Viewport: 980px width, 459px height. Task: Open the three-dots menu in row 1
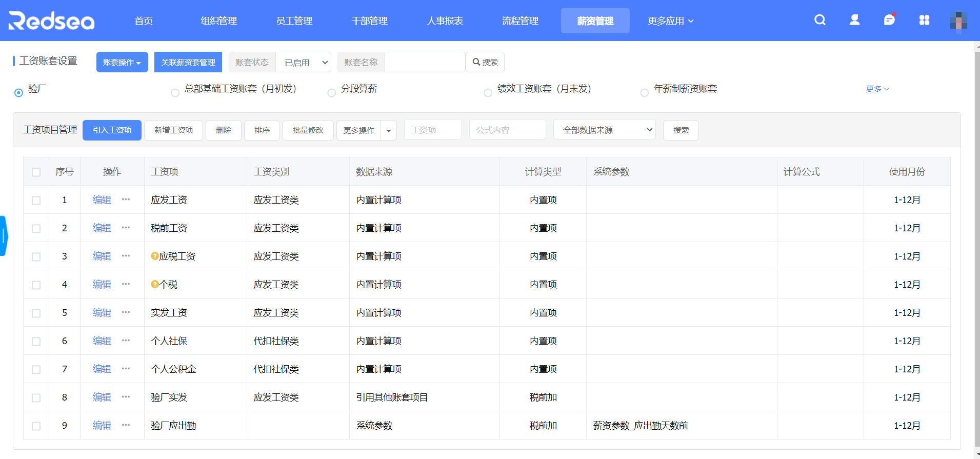pos(126,199)
